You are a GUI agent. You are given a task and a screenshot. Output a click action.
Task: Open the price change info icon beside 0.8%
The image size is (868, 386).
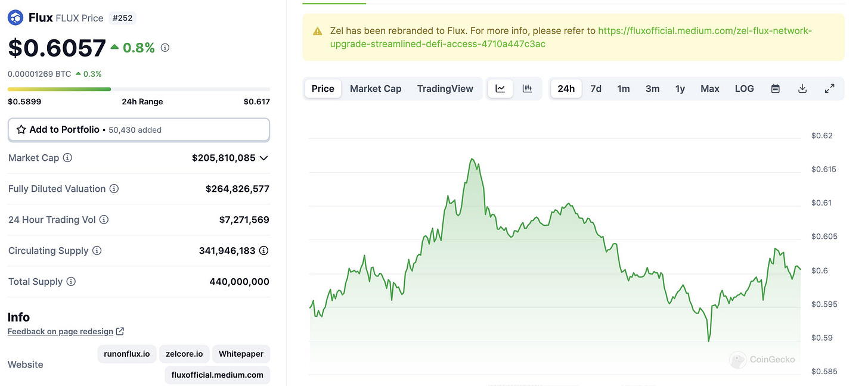point(165,48)
